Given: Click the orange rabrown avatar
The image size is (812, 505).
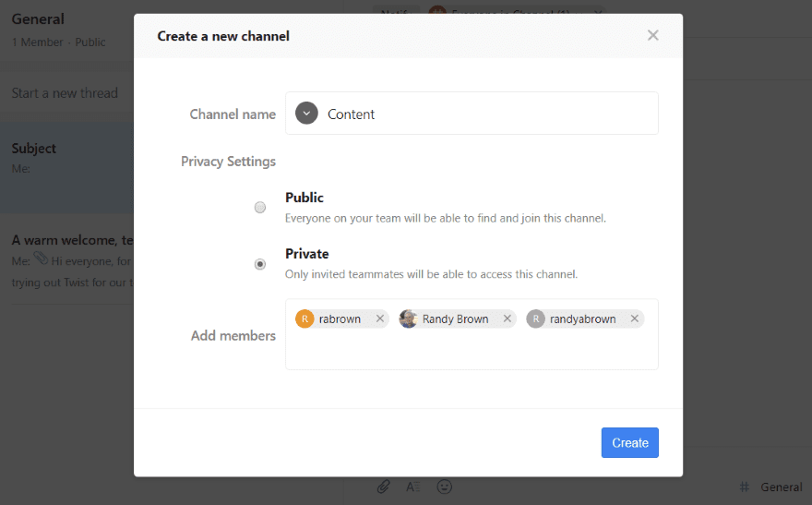Looking at the screenshot, I should [304, 319].
